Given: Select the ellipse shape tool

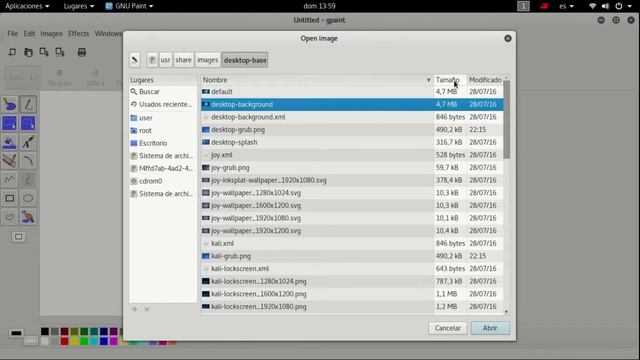Looking at the screenshot, I should pos(28,198).
